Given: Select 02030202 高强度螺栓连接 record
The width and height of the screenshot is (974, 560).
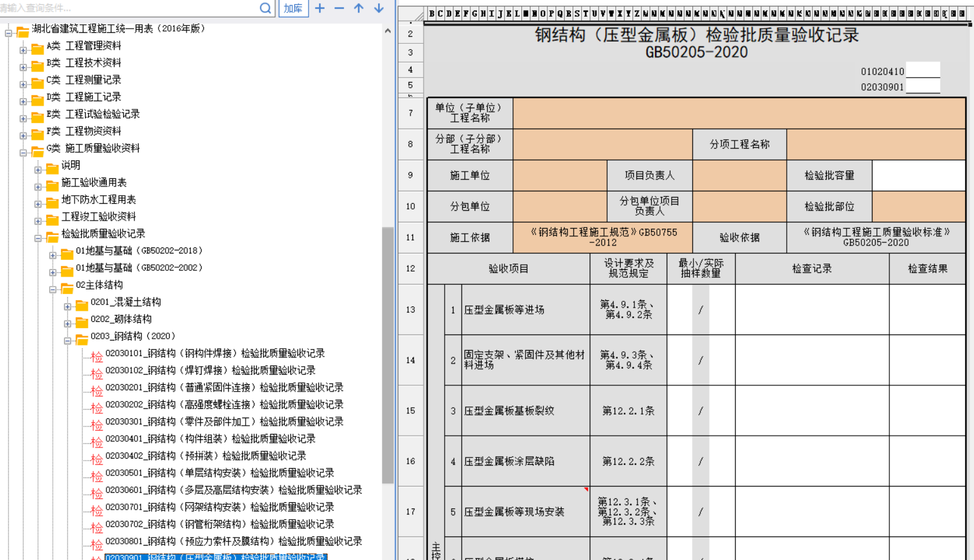Looking at the screenshot, I should pos(224,405).
